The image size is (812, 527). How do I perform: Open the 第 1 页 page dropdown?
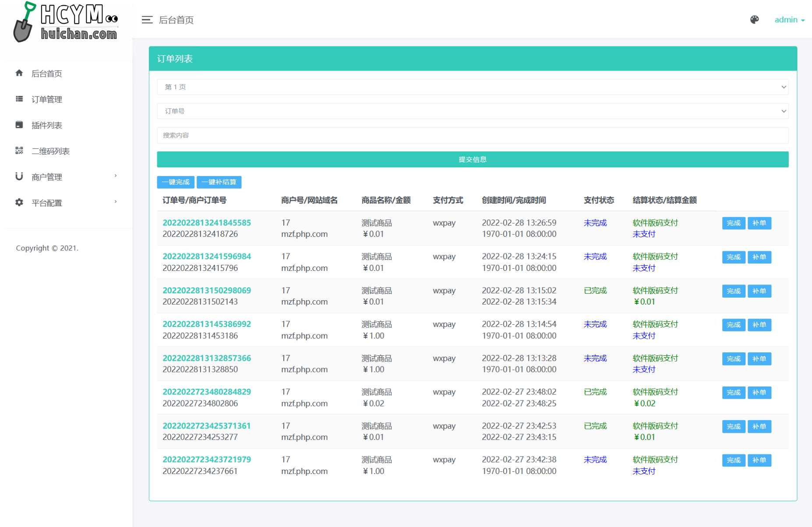pos(472,87)
